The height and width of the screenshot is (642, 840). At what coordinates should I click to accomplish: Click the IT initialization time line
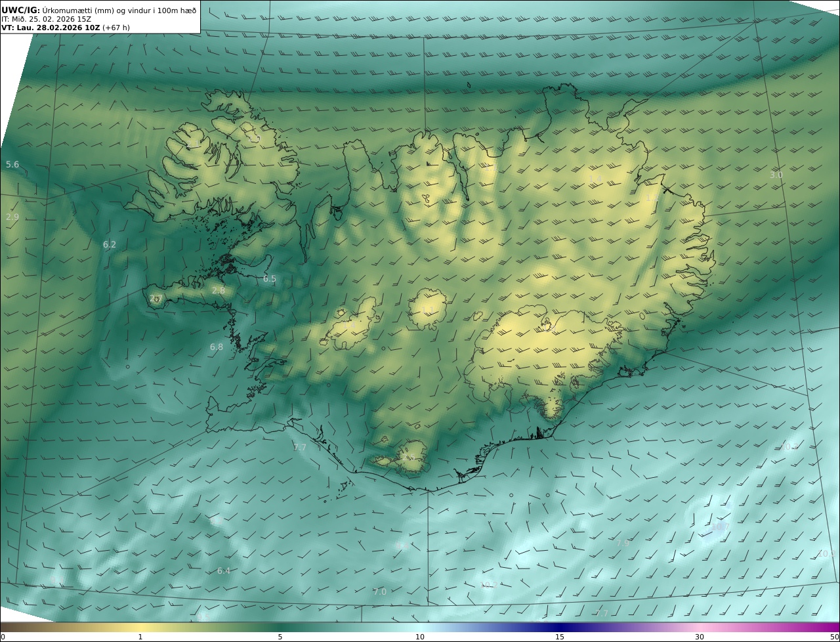[x=46, y=19]
